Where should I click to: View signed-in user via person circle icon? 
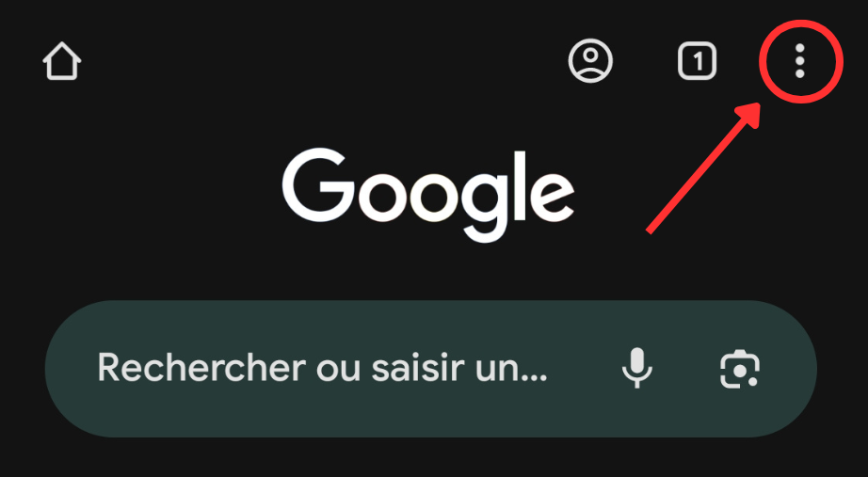[x=590, y=61]
